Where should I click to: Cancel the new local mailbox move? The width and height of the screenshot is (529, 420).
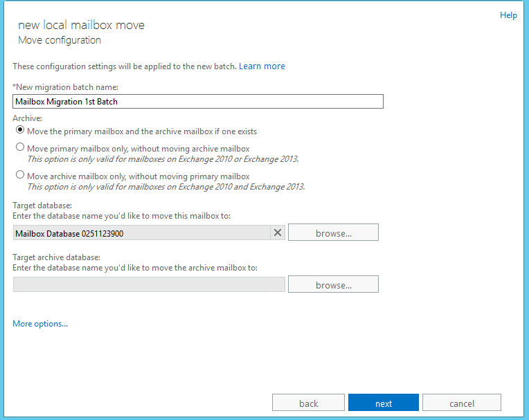462,403
